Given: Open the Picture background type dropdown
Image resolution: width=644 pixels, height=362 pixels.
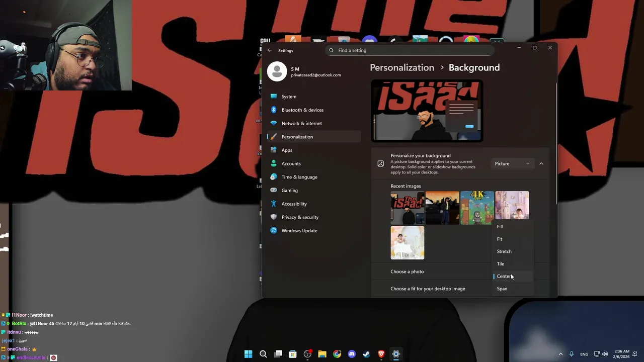Looking at the screenshot, I should click(x=512, y=163).
